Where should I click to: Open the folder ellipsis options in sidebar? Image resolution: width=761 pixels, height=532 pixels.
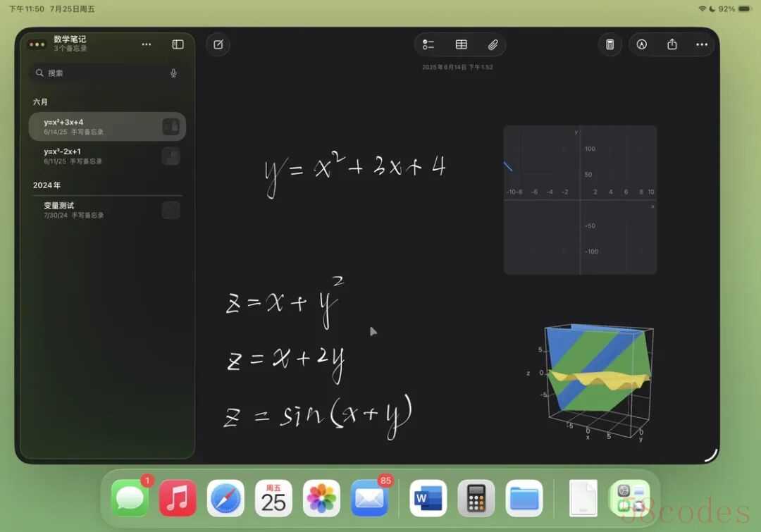[x=146, y=44]
